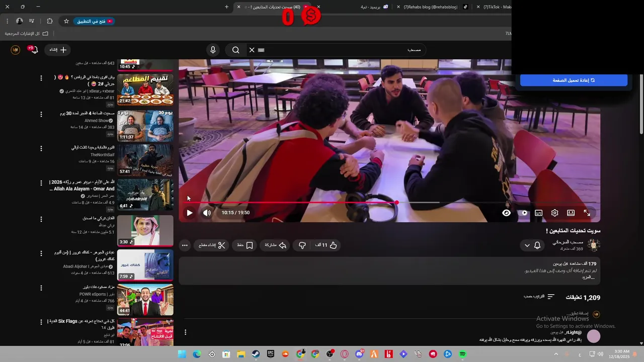The width and height of the screenshot is (644, 362).
Task: Expand the description with ...المزيد
Action: tap(588, 277)
